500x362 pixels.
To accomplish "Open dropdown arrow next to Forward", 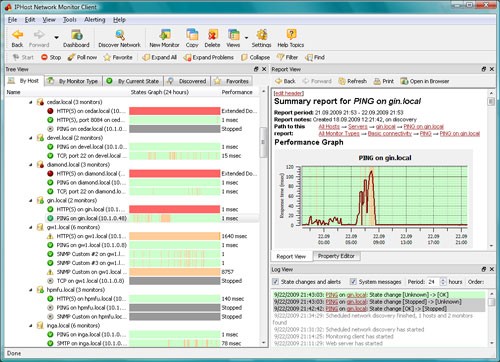I will coord(56,37).
